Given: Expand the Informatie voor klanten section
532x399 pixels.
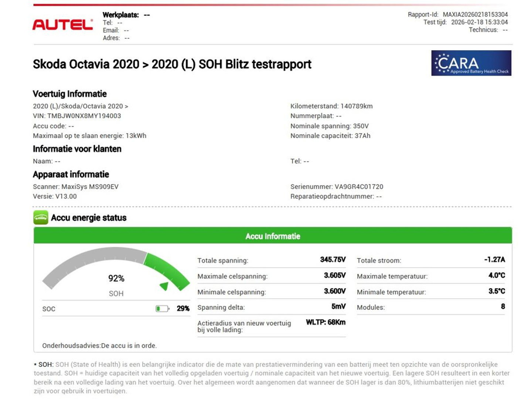Looking at the screenshot, I should (77, 149).
